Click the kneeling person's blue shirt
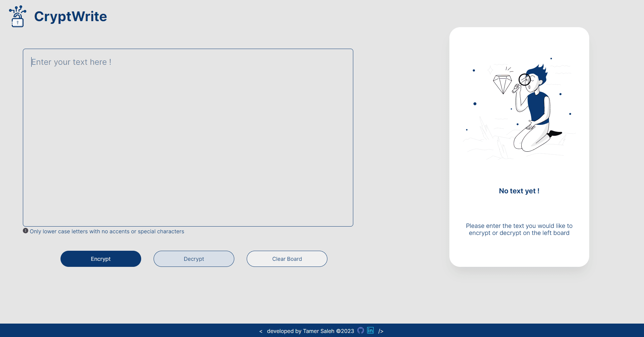This screenshot has width=644, height=337. tap(538, 107)
